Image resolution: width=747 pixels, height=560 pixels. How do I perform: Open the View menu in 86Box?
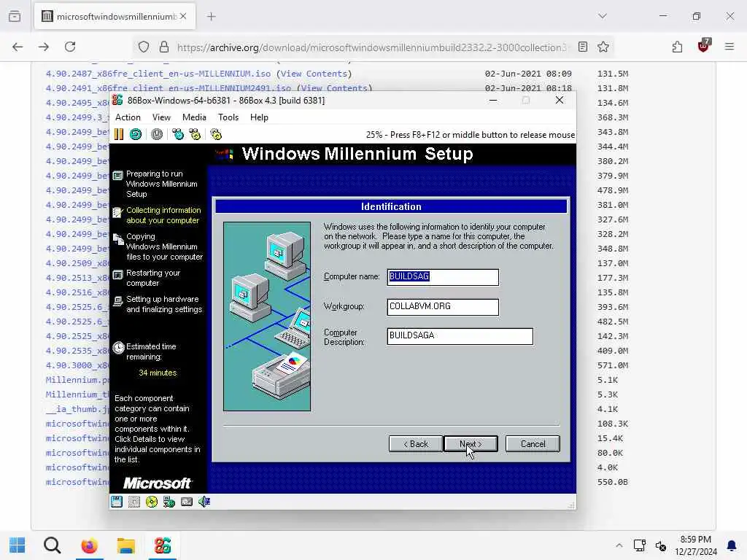click(161, 117)
